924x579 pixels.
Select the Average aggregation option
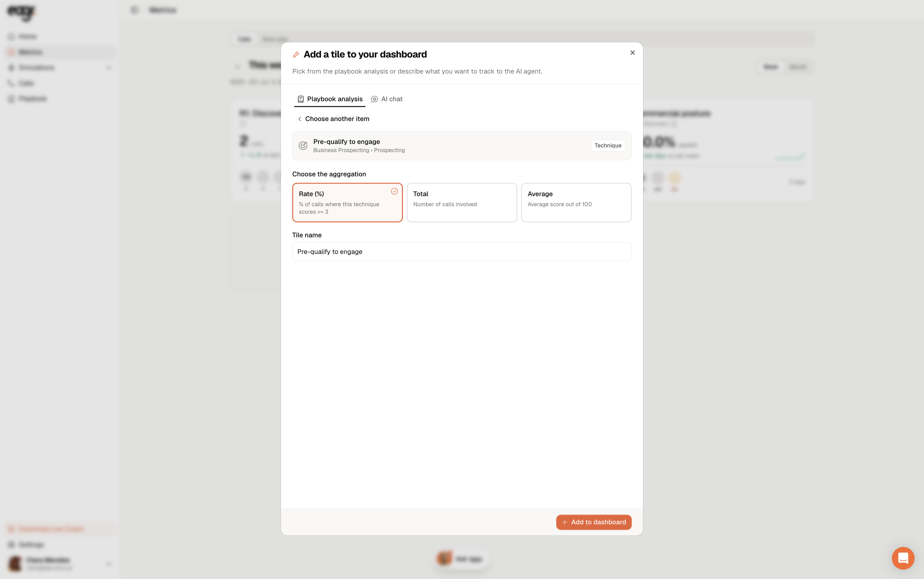(576, 202)
